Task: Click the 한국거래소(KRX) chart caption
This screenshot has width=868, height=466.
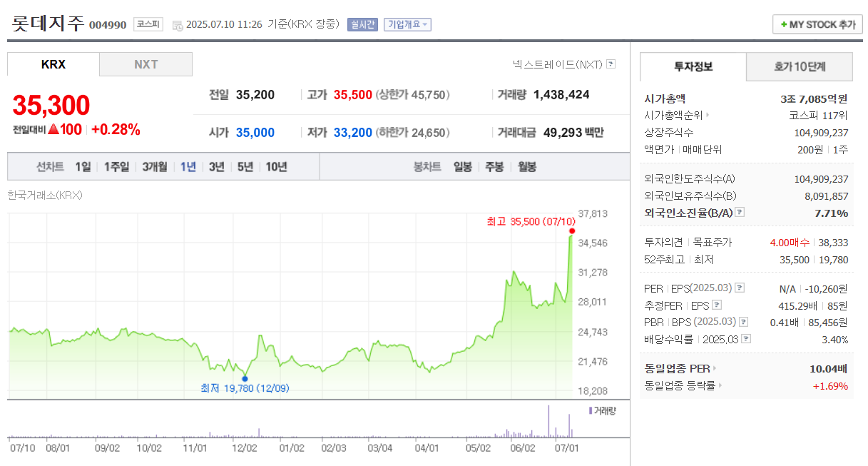Action: [45, 194]
